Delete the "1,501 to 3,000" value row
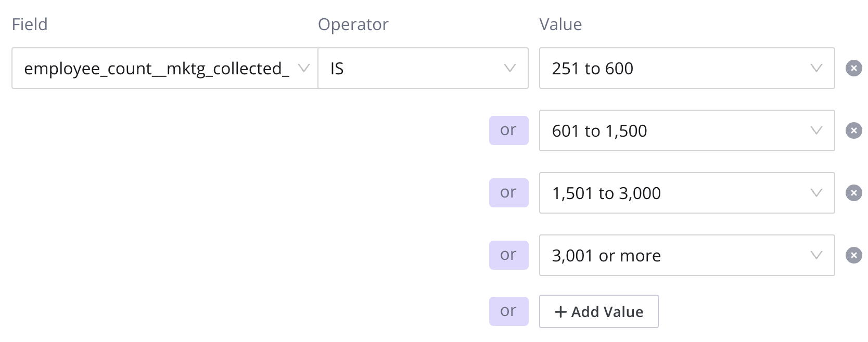This screenshot has width=868, height=342. tap(853, 193)
